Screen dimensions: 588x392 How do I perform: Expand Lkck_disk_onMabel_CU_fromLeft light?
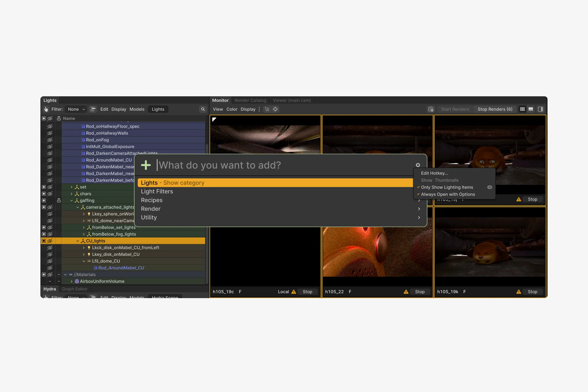coord(84,247)
